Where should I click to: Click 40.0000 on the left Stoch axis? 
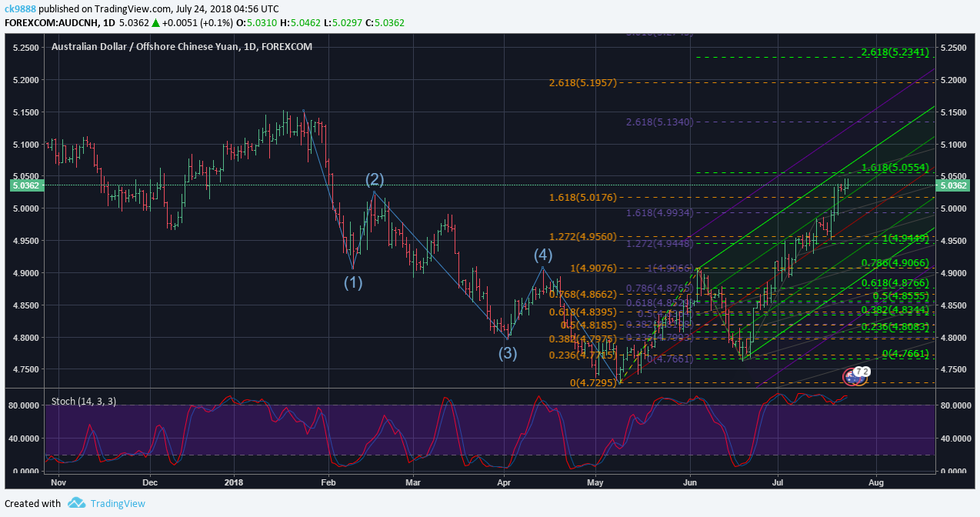point(25,438)
